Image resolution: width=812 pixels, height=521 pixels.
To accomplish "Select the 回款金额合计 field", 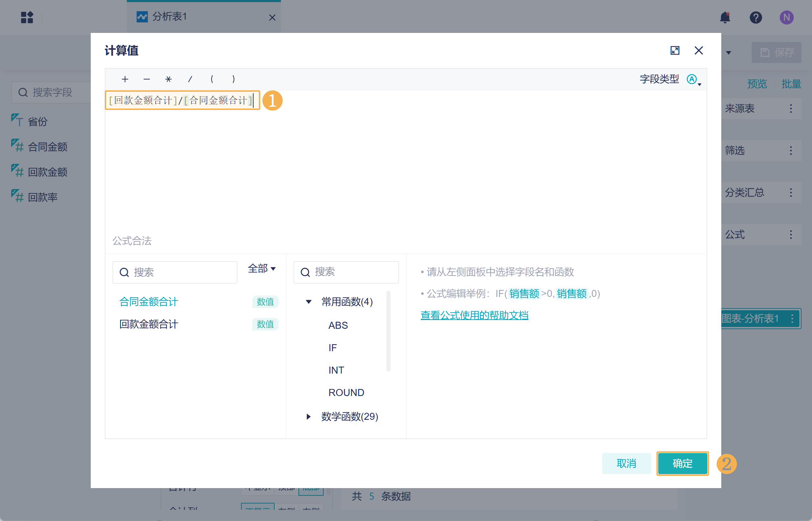I will point(149,324).
